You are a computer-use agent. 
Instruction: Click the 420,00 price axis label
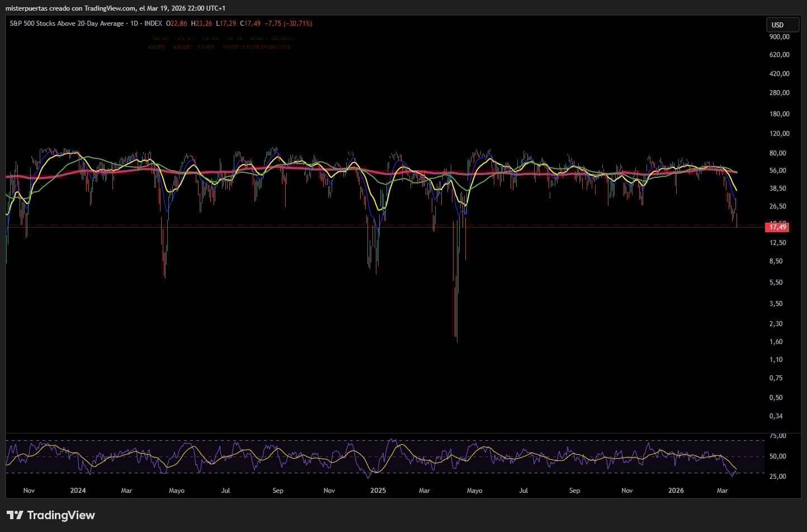click(780, 74)
